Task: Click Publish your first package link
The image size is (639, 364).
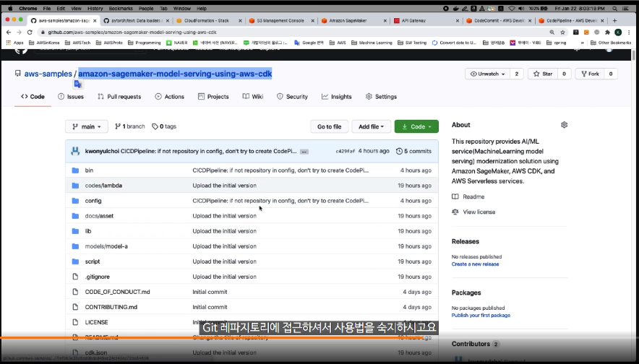Action: [x=481, y=316]
